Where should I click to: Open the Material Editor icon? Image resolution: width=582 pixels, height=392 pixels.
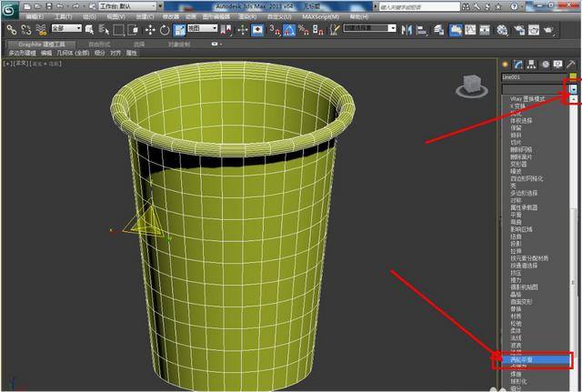point(502,30)
